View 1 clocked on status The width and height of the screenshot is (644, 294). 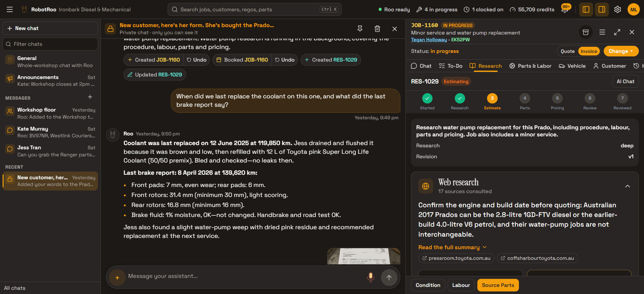(x=483, y=9)
